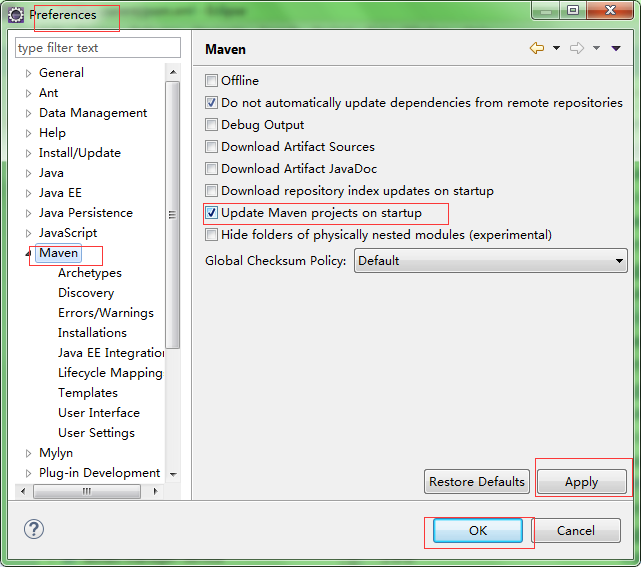The height and width of the screenshot is (567, 641).
Task: Open the Maven page view menu
Action: (616, 48)
